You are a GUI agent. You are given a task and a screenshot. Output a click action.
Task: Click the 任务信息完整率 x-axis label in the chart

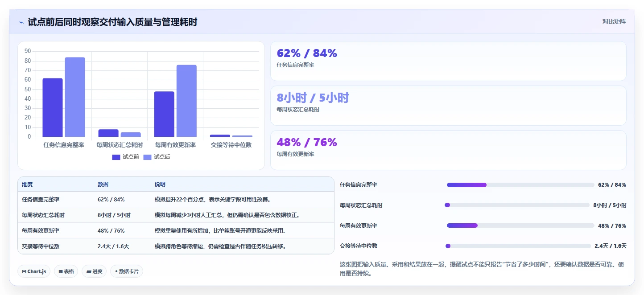click(x=64, y=145)
